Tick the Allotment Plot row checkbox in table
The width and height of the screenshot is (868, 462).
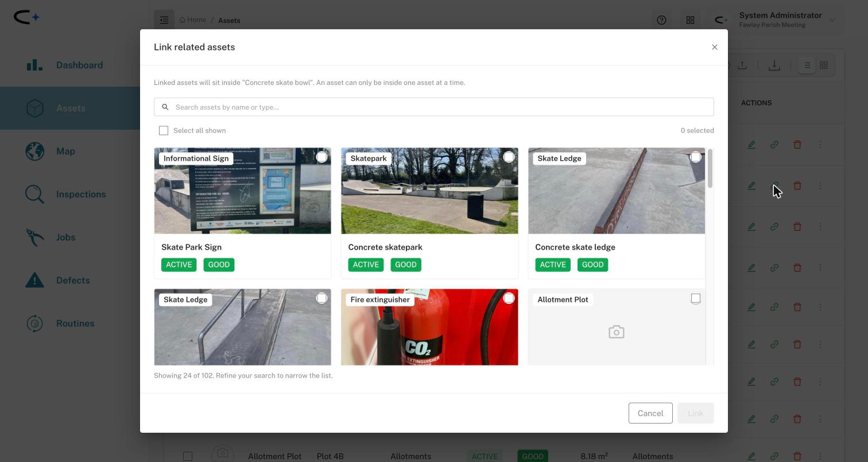[188, 456]
